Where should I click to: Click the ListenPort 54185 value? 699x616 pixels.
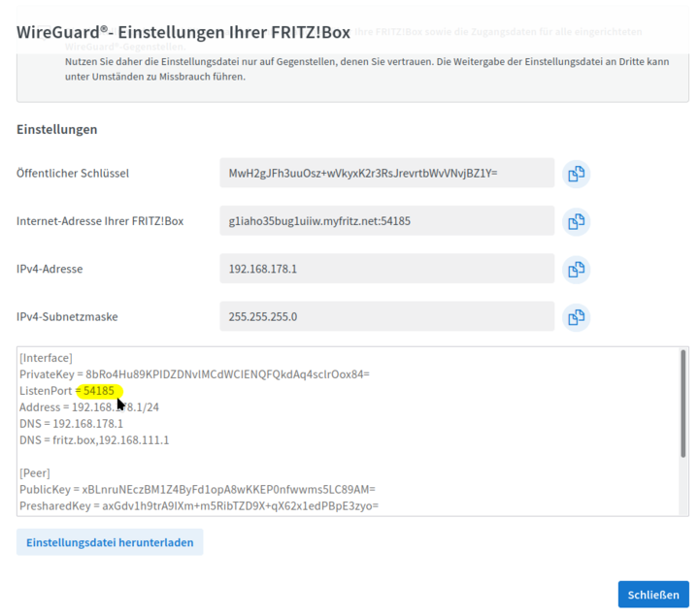coord(99,391)
